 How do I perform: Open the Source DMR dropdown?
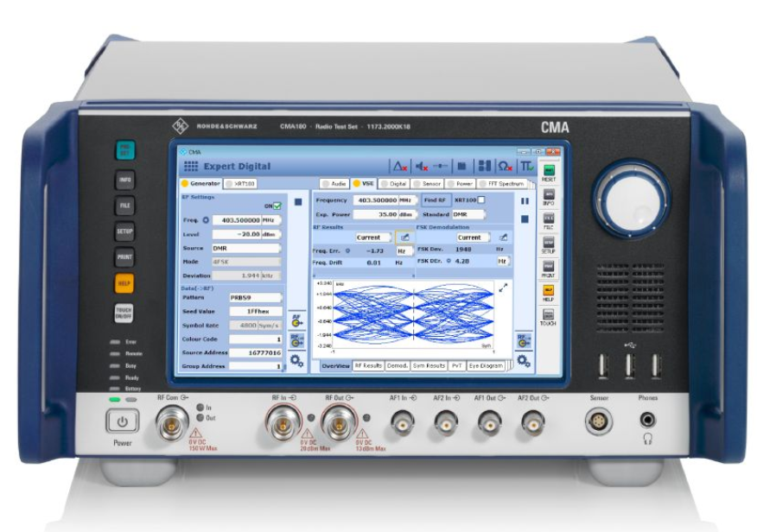246,248
